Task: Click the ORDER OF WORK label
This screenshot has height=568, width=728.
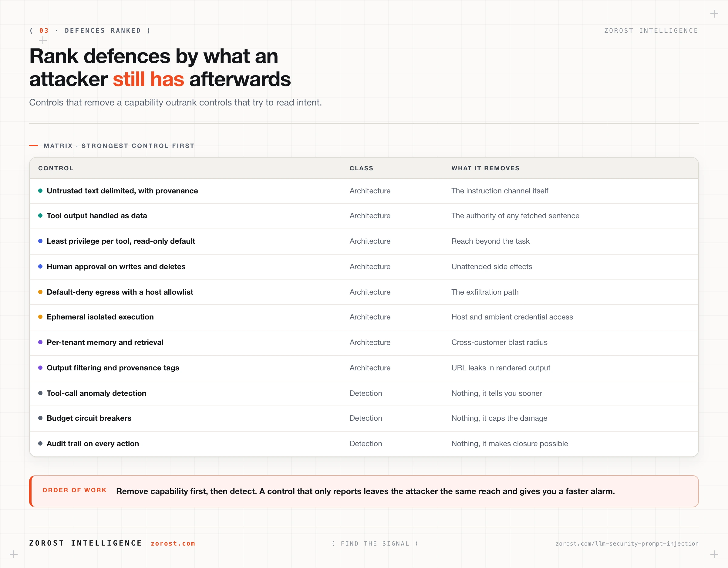Action: 74,490
